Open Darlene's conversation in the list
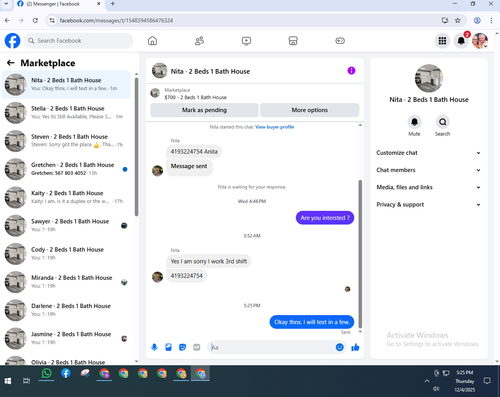 point(66,310)
